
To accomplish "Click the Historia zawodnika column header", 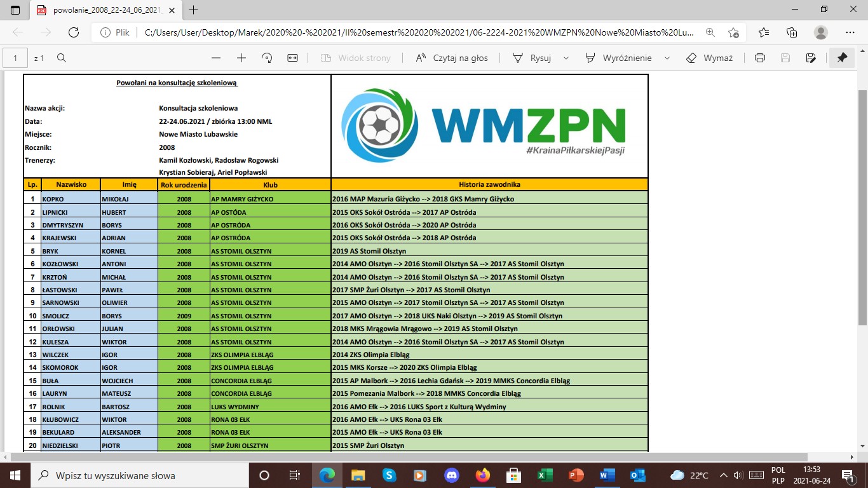I will point(489,184).
